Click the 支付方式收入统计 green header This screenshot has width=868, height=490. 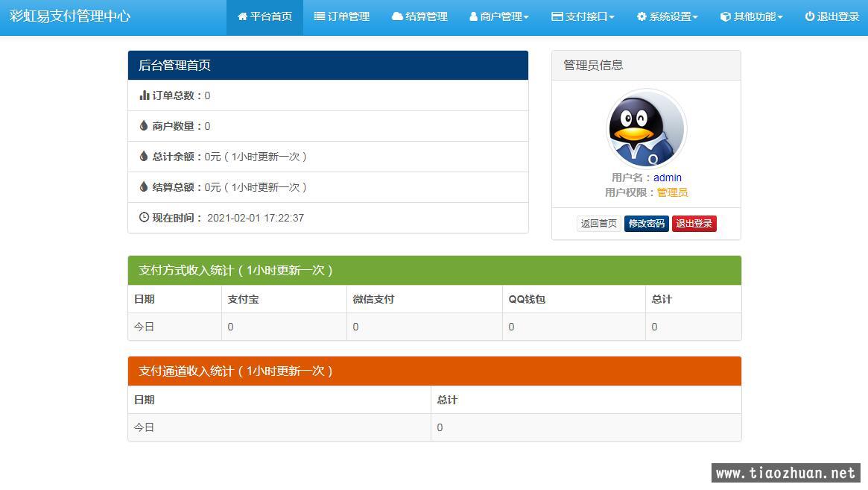pyautogui.click(x=434, y=271)
